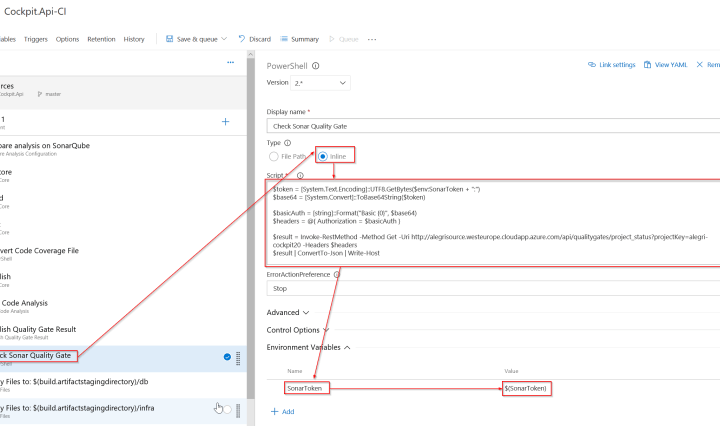720x426 pixels.
Task: Click the Save & queue disk icon
Action: (x=168, y=39)
